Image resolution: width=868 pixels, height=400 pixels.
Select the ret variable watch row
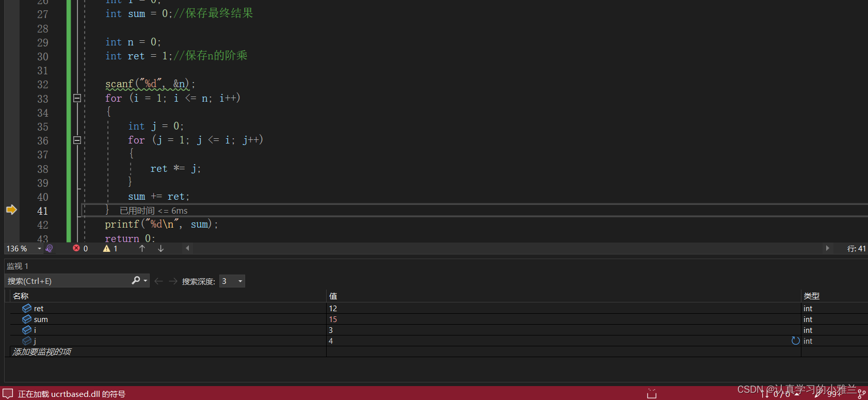39,308
